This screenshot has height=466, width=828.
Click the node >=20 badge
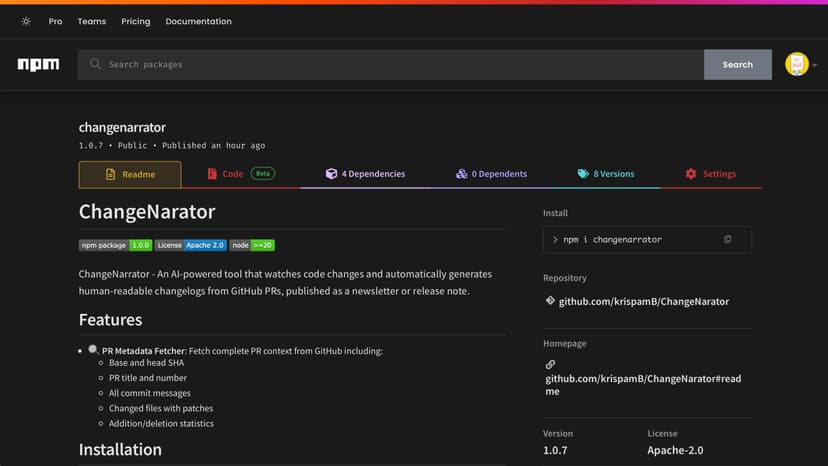252,245
